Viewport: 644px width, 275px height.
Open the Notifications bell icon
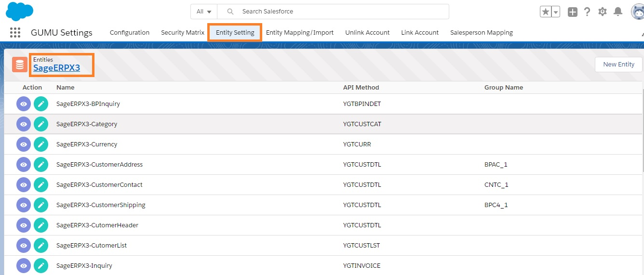[x=618, y=12]
